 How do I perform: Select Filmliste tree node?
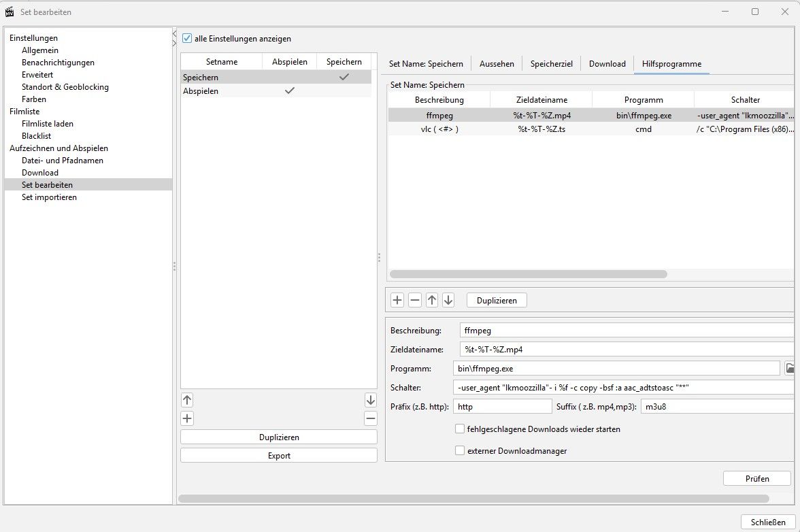click(x=24, y=111)
